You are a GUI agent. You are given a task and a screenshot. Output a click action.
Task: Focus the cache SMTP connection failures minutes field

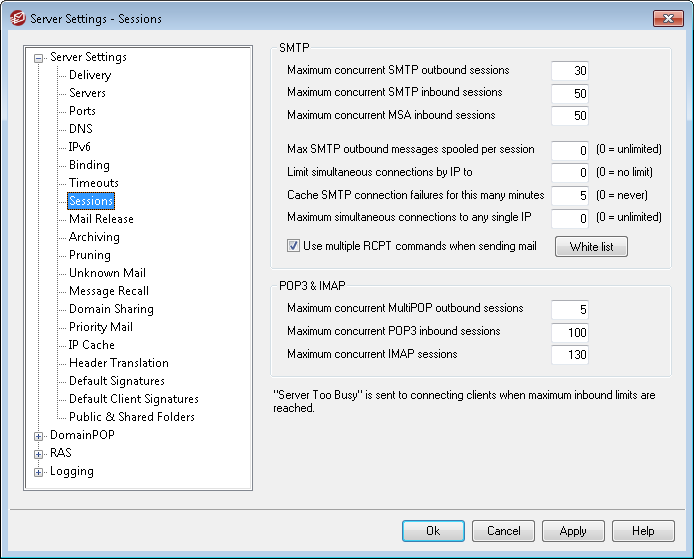pyautogui.click(x=570, y=196)
